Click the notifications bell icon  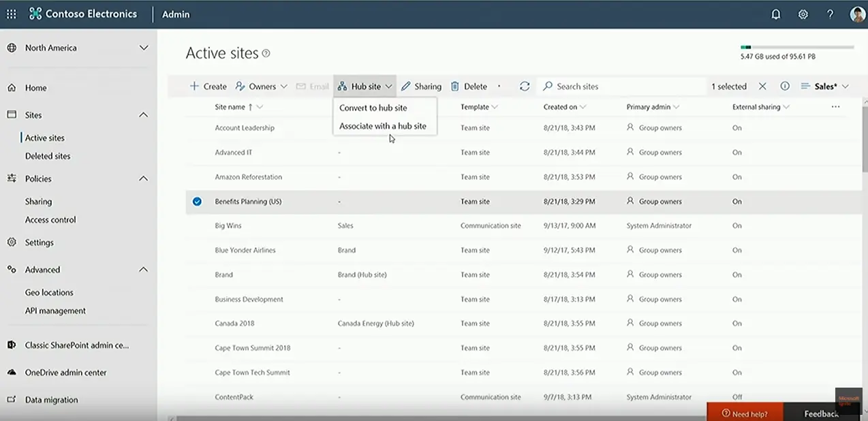tap(775, 14)
